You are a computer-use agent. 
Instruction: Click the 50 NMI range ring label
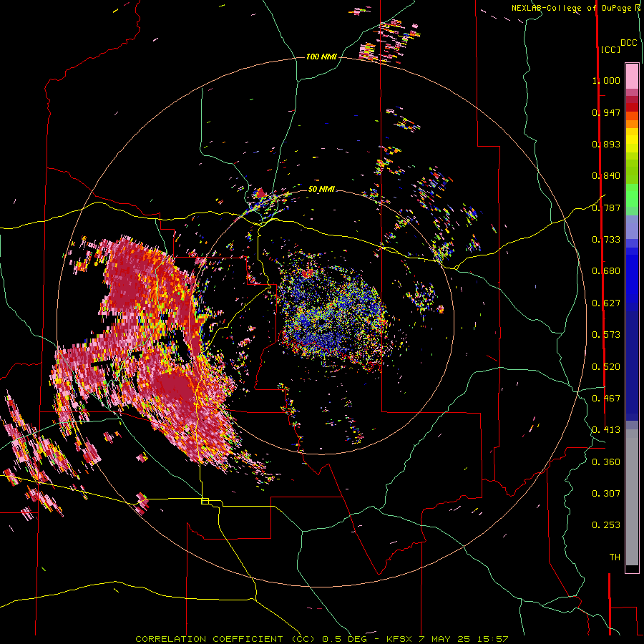(321, 189)
